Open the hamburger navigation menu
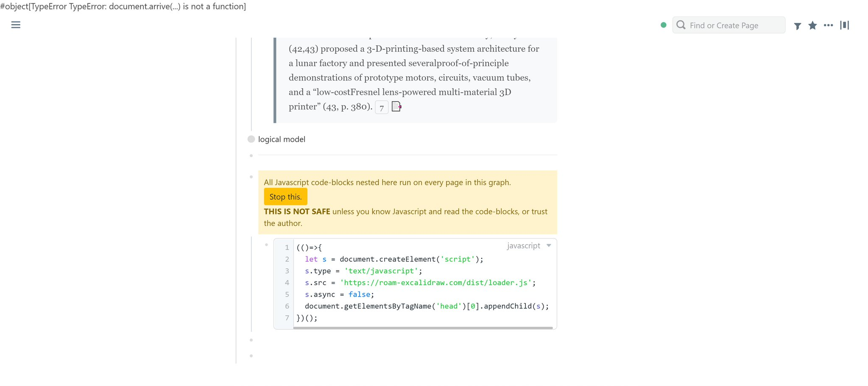This screenshot has height=386, width=868. coord(16,25)
